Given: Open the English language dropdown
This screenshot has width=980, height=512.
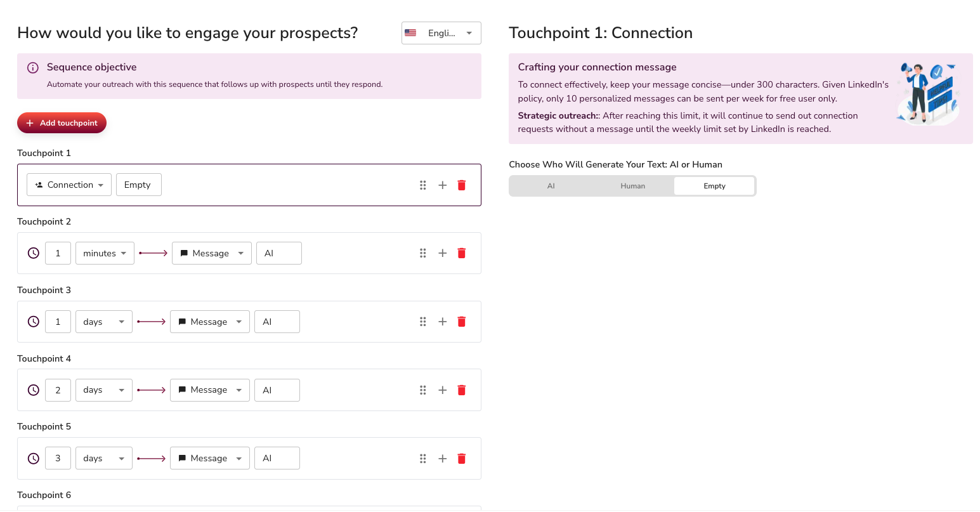Looking at the screenshot, I should (x=441, y=33).
